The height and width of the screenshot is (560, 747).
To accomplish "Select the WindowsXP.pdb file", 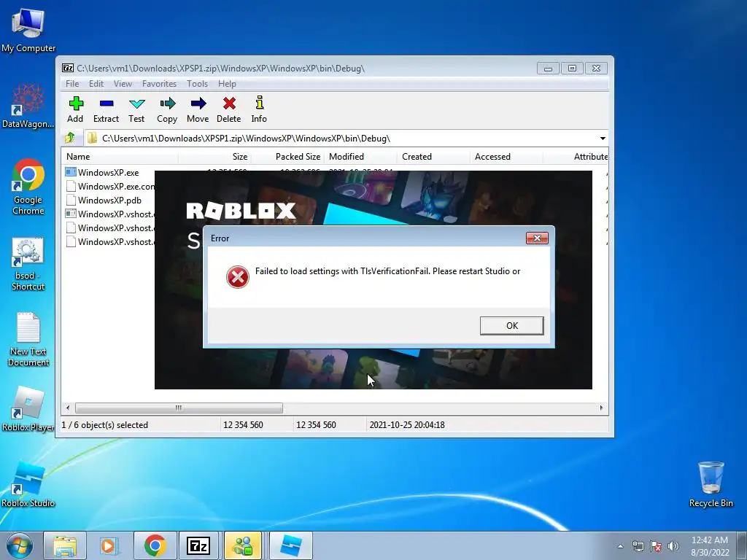I will pos(109,200).
